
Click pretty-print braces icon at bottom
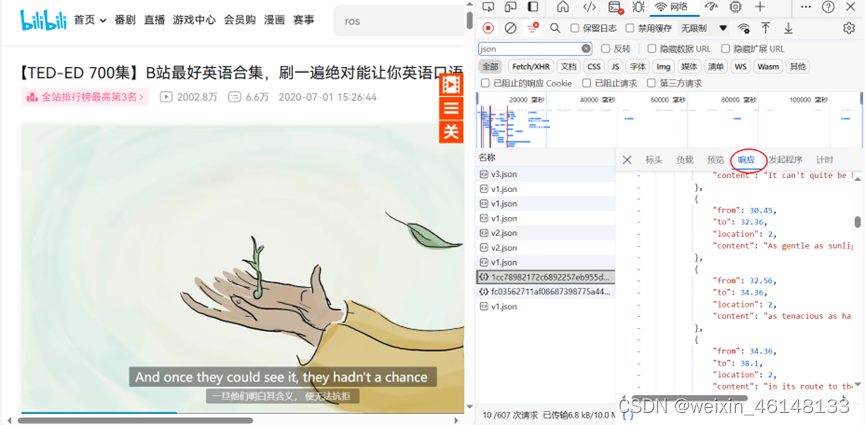pos(628,415)
